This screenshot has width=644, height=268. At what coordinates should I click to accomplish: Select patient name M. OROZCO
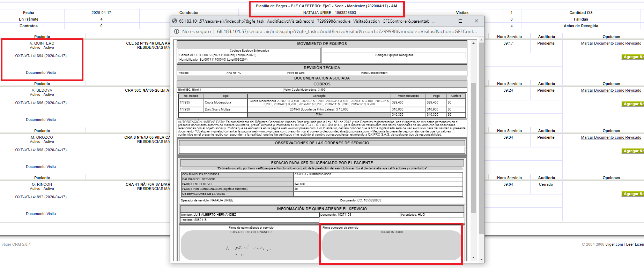[42, 137]
